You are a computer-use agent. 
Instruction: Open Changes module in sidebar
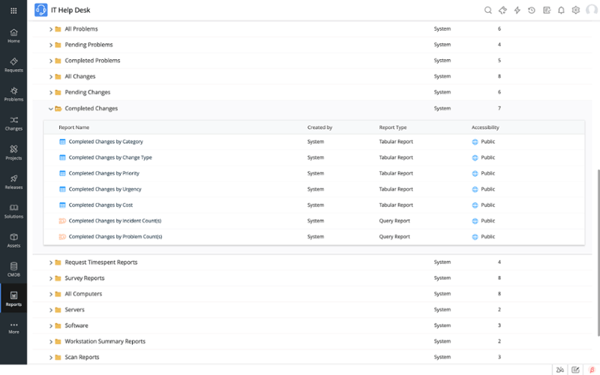click(x=14, y=124)
